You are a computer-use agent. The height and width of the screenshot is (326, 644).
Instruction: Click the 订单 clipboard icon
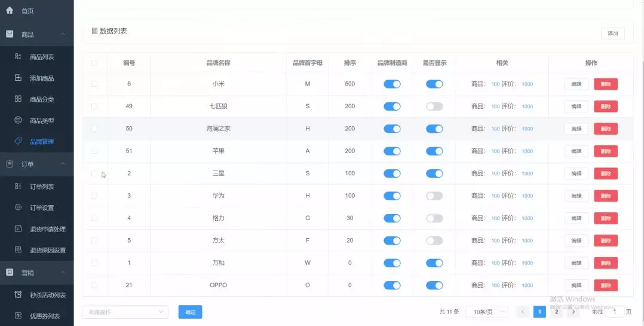(10, 164)
